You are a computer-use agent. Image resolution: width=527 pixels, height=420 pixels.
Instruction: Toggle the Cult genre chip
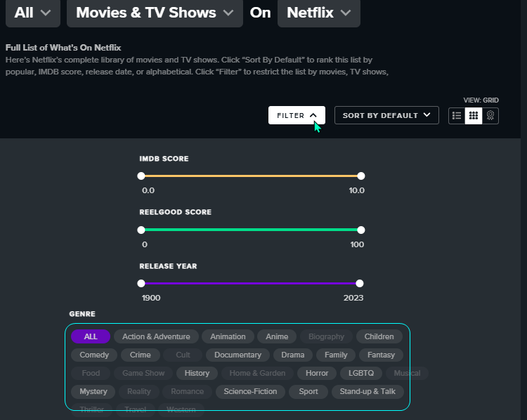183,355
